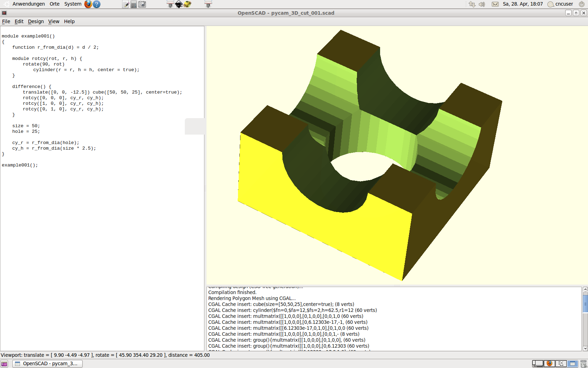This screenshot has width=588, height=368.
Task: Open the mail envelope indicator
Action: [495, 4]
